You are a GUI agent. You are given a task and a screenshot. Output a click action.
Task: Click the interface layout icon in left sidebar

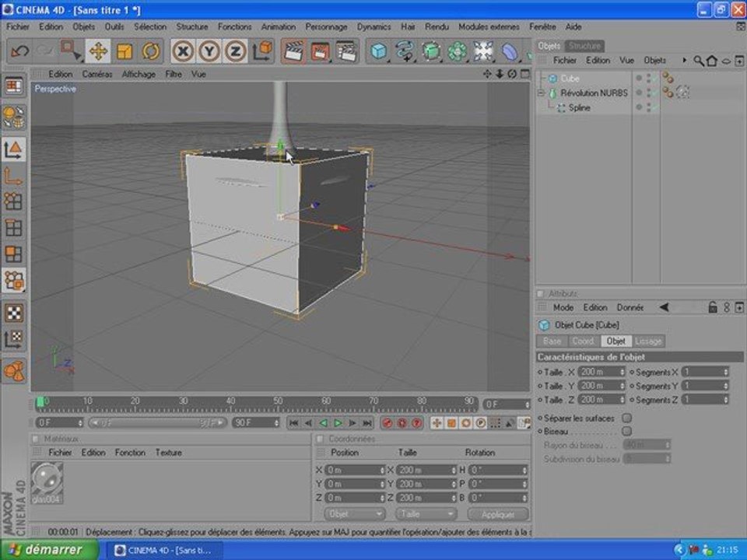tap(14, 86)
